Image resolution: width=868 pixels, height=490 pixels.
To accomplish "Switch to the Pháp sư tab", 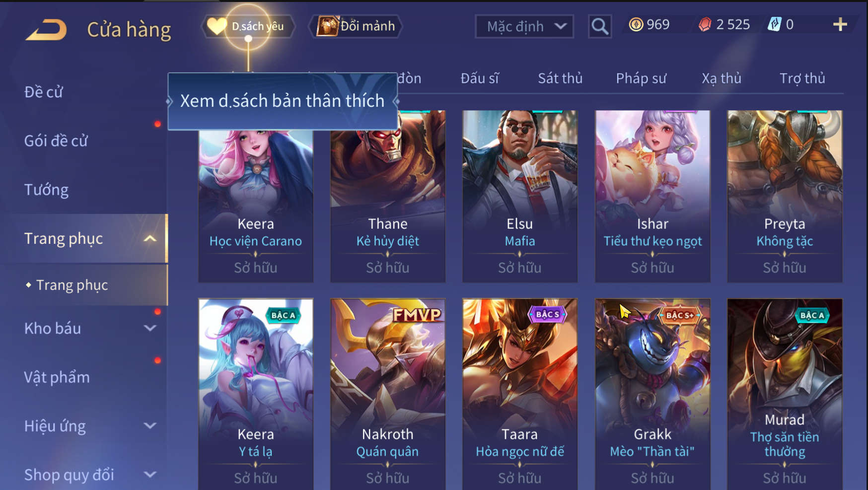I will point(641,78).
